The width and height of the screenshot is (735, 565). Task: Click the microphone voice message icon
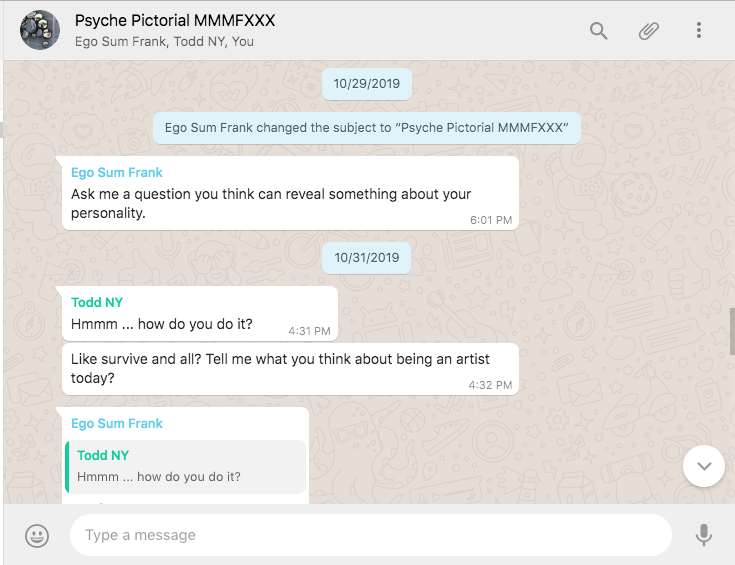tap(704, 535)
